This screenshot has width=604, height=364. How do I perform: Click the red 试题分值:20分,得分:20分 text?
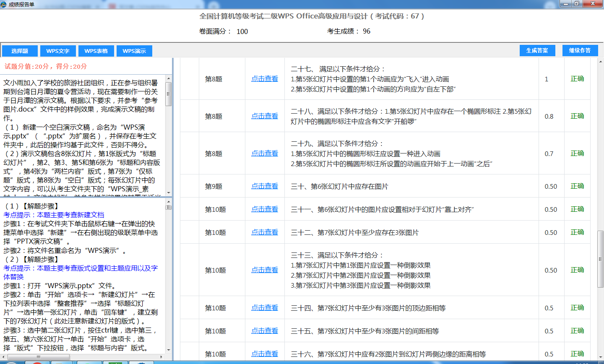46,66
